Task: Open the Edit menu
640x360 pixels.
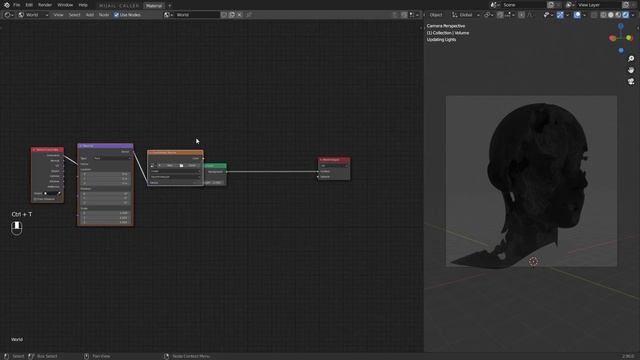Action: [29, 5]
